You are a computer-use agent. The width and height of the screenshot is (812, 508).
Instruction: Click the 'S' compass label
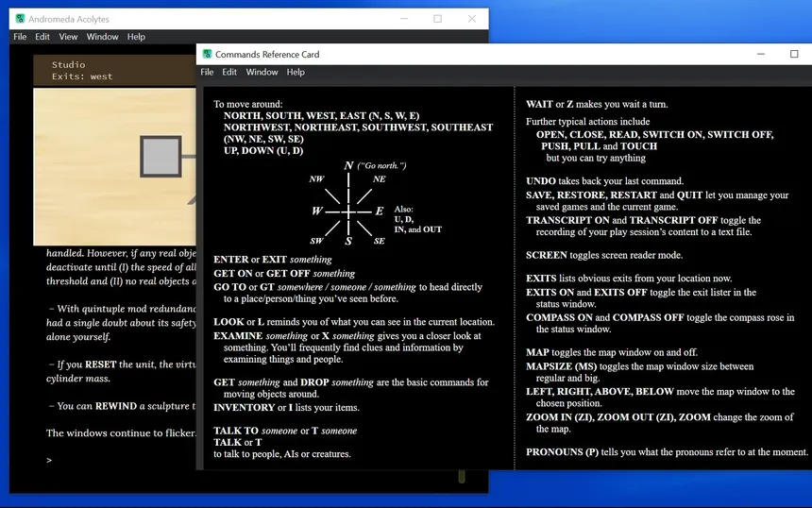point(348,241)
